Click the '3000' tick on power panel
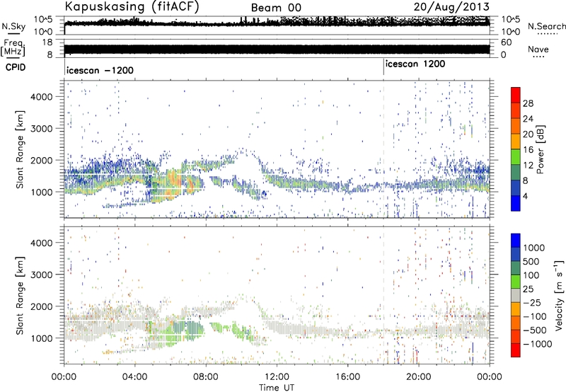The image size is (566, 392). click(42, 129)
